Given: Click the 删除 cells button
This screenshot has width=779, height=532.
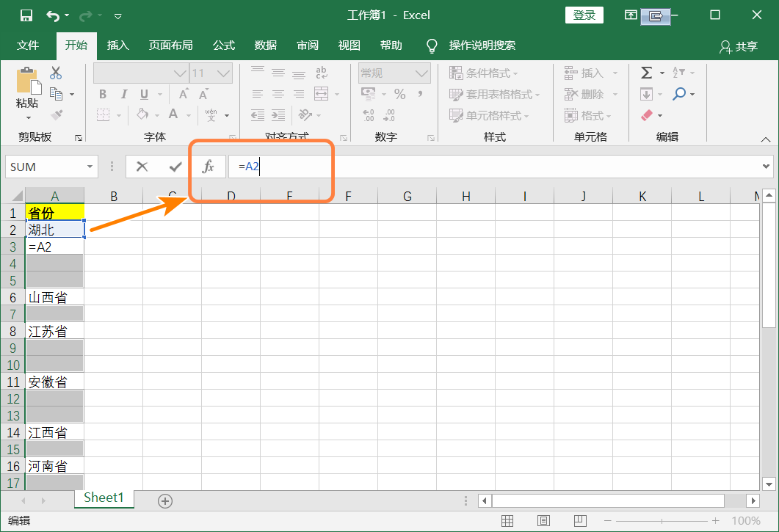Looking at the screenshot, I should point(584,94).
